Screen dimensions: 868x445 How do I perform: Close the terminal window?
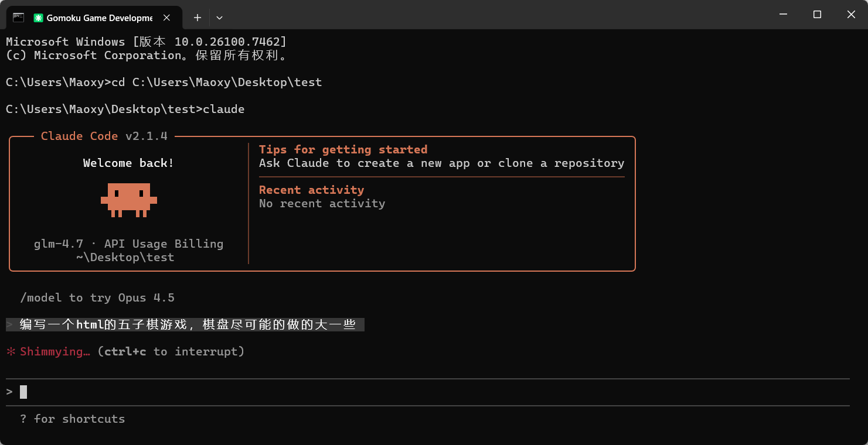point(851,15)
